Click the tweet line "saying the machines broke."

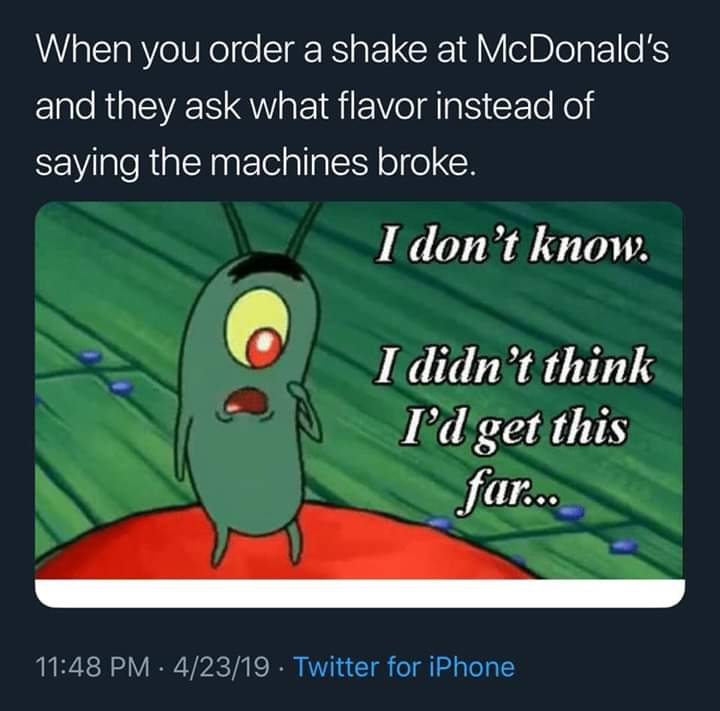pyautogui.click(x=253, y=164)
